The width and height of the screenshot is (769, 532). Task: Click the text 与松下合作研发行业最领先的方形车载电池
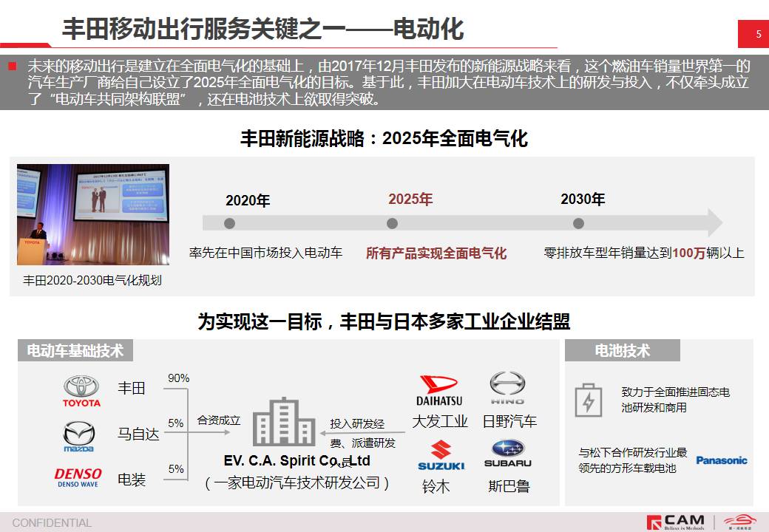click(x=633, y=460)
